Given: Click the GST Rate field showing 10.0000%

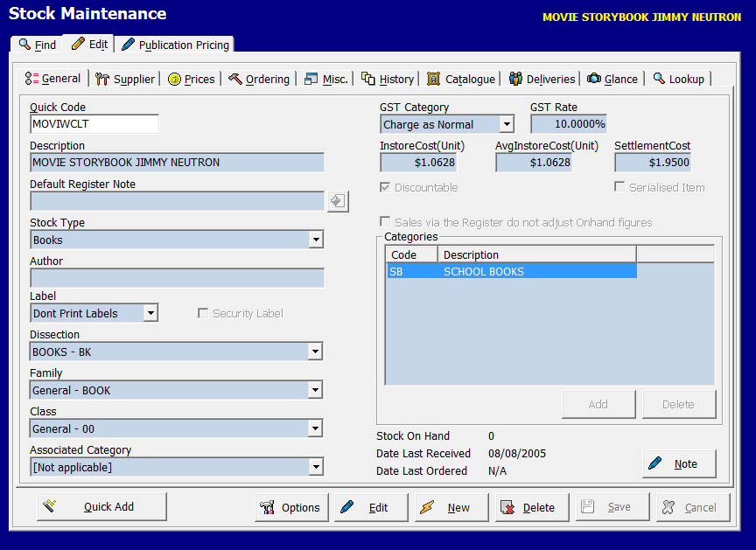Looking at the screenshot, I should pyautogui.click(x=569, y=124).
